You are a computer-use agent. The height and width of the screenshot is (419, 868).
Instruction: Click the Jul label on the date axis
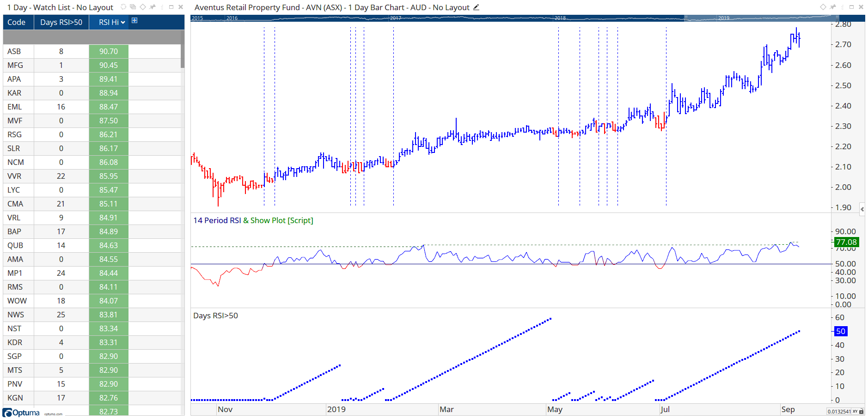coord(665,409)
